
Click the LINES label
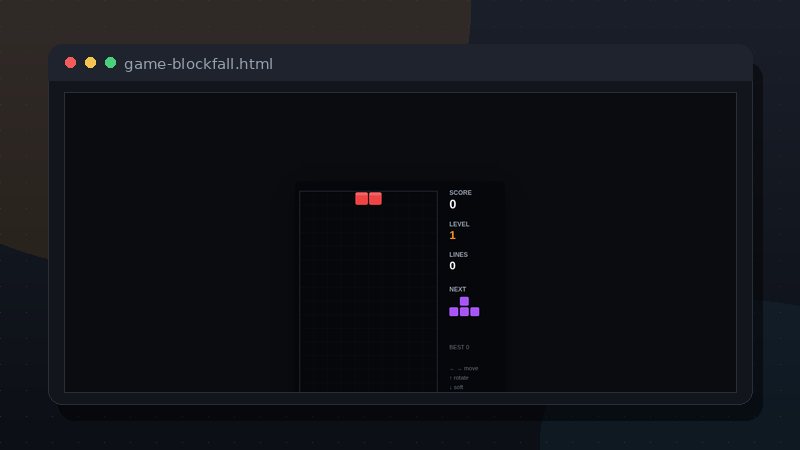458,254
